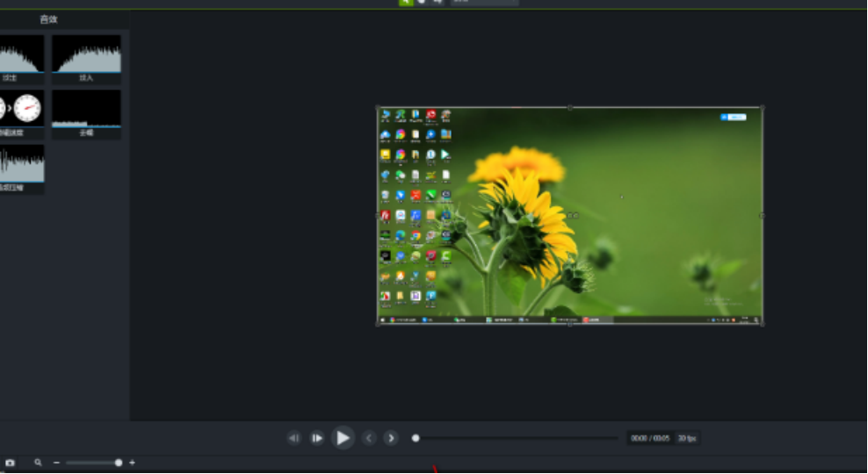Click the 音效 panel header
Image resolution: width=868 pixels, height=474 pixels.
[x=48, y=19]
